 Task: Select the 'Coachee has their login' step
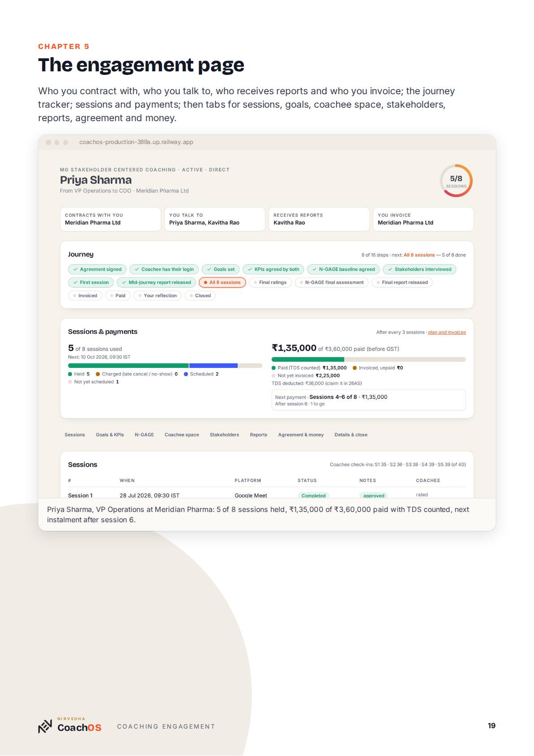(164, 269)
